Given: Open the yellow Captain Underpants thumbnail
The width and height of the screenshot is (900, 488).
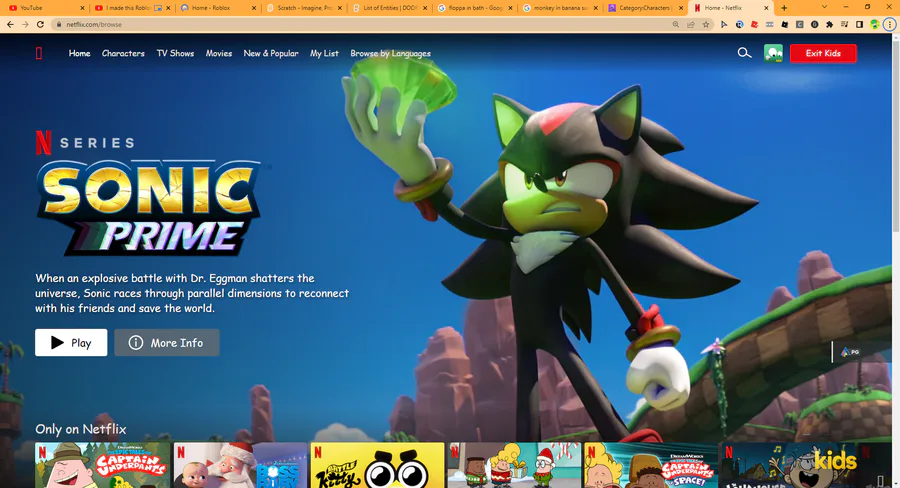Looking at the screenshot, I should tap(102, 465).
